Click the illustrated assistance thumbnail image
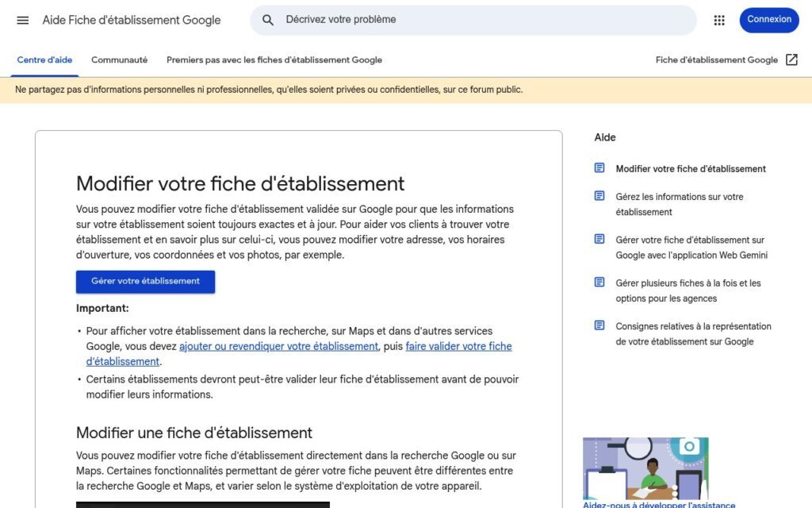 pyautogui.click(x=645, y=468)
